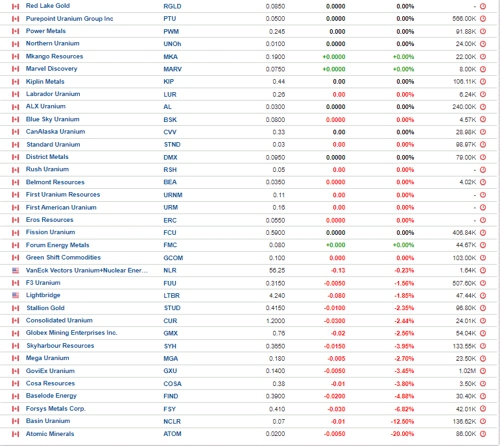Click the -20.00% change value
This screenshot has height=447, width=504.
pyautogui.click(x=402, y=434)
